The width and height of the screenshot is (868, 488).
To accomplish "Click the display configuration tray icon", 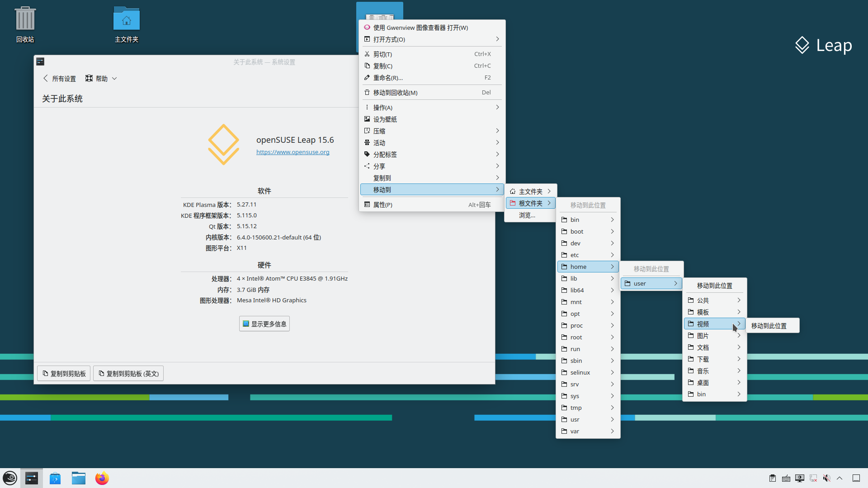I will 800,478.
